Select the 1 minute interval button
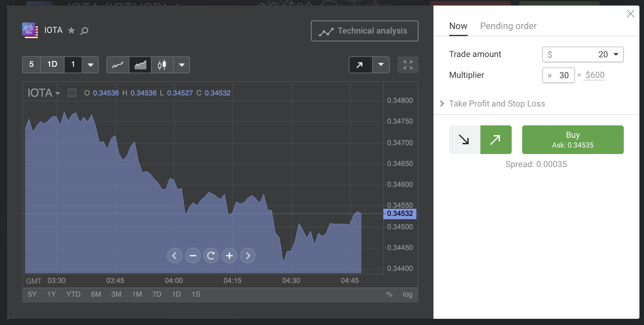The height and width of the screenshot is (325, 644). [x=73, y=64]
